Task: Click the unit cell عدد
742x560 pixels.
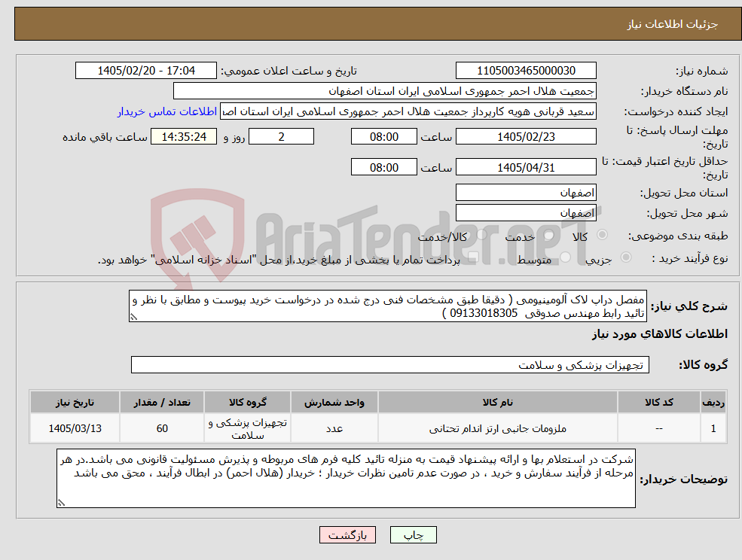Action: 334,428
